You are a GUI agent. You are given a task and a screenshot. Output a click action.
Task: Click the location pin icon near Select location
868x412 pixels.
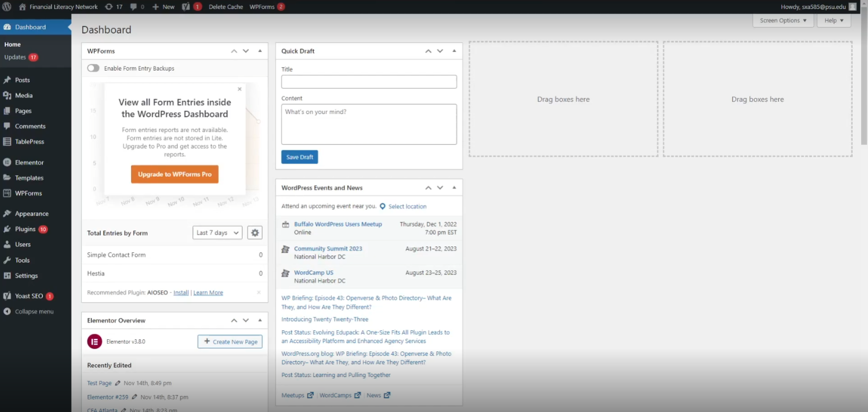click(382, 207)
